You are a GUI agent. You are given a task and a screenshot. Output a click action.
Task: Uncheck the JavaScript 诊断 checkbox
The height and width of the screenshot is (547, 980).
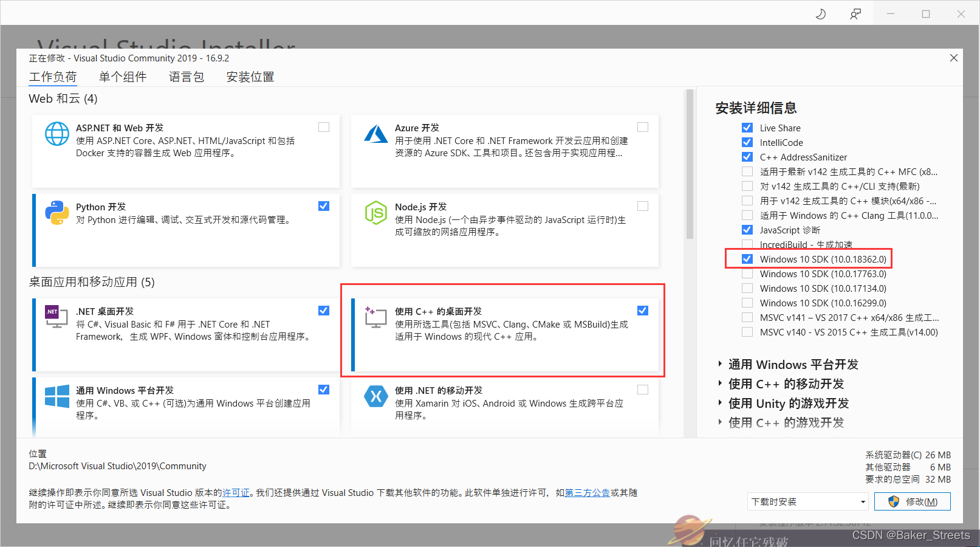click(747, 230)
